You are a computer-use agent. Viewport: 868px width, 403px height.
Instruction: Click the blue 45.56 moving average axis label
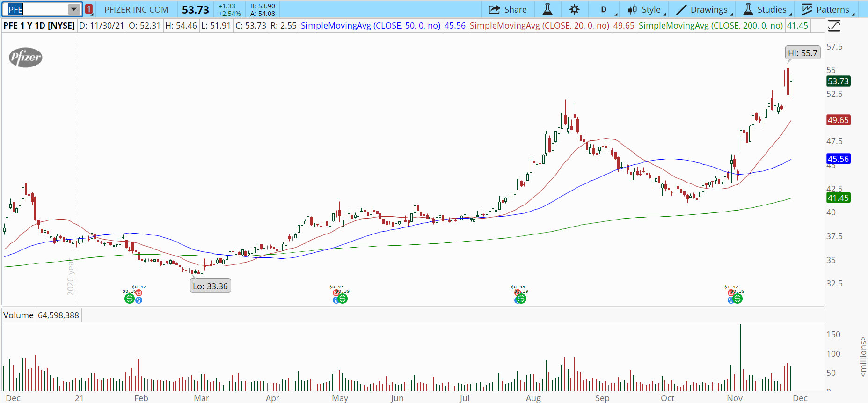[x=838, y=159]
